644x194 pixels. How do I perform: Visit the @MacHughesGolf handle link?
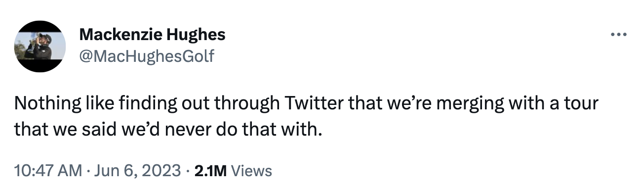147,56
